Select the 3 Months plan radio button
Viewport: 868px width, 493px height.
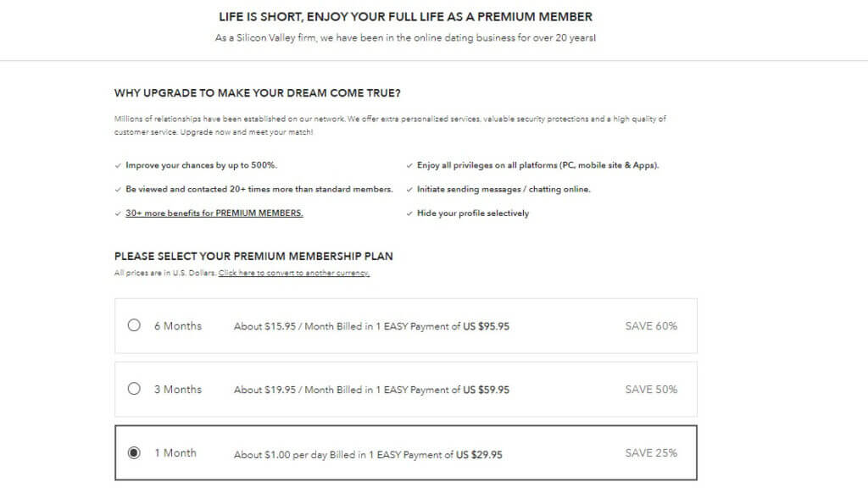click(134, 389)
